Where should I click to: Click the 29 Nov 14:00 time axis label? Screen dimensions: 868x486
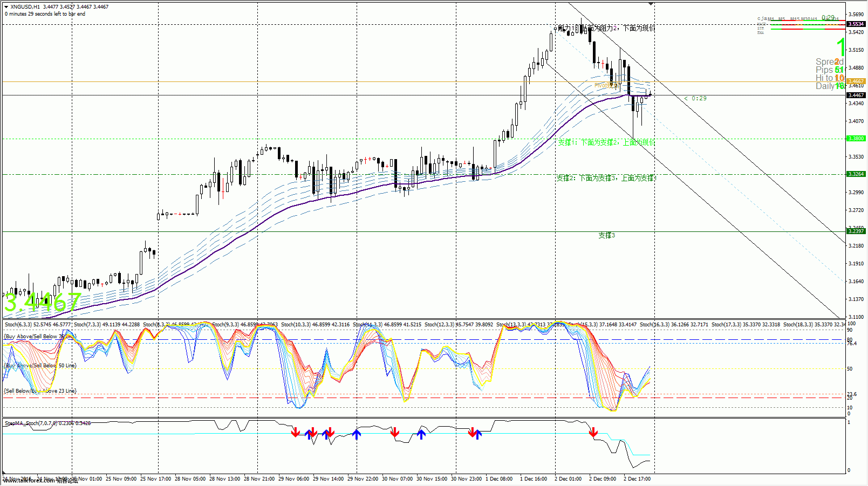click(x=328, y=479)
